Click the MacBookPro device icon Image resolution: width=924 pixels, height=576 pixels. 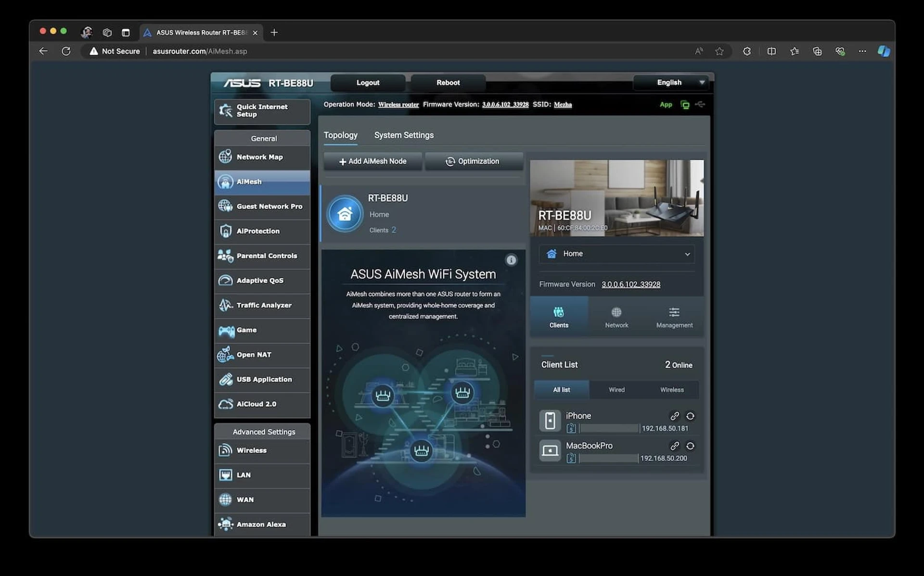tap(550, 451)
